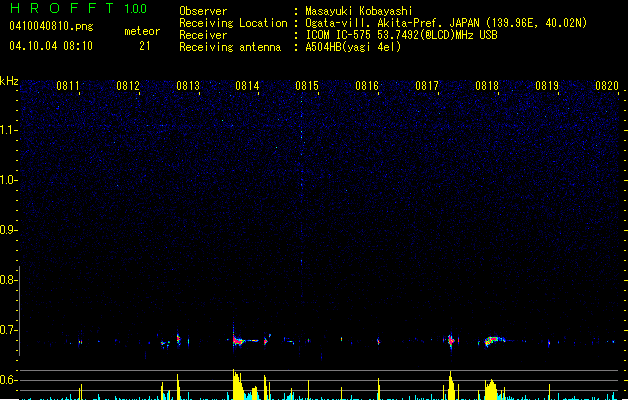This screenshot has width=629, height=400.
Task: Click the 0813 time marker
Action: coord(188,86)
